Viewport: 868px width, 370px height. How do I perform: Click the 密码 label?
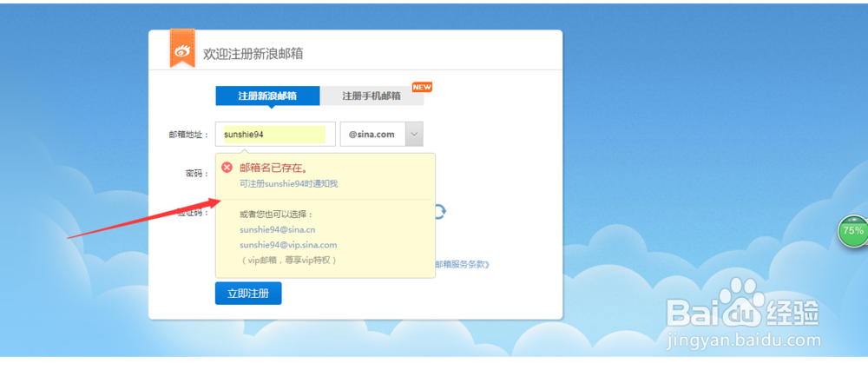(197, 174)
